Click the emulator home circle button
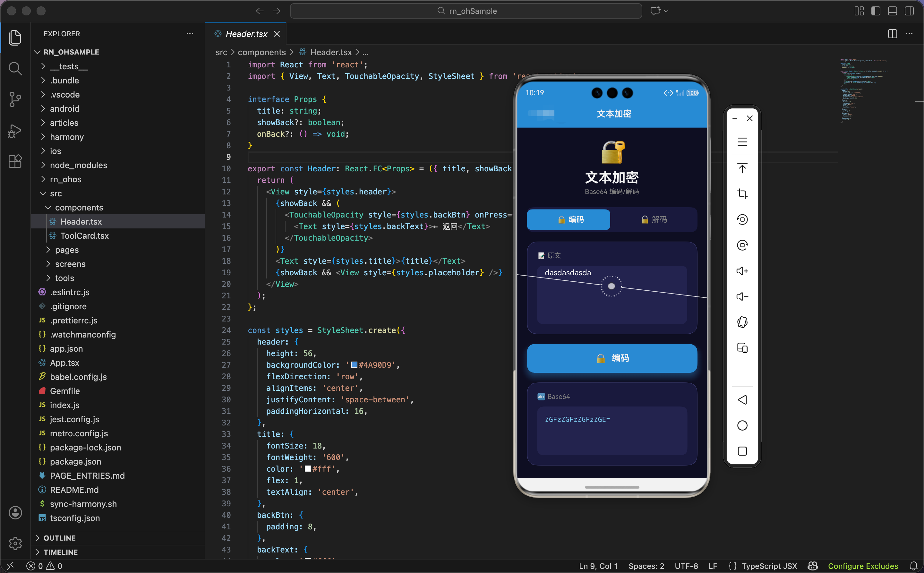Image resolution: width=924 pixels, height=573 pixels. coord(742,426)
